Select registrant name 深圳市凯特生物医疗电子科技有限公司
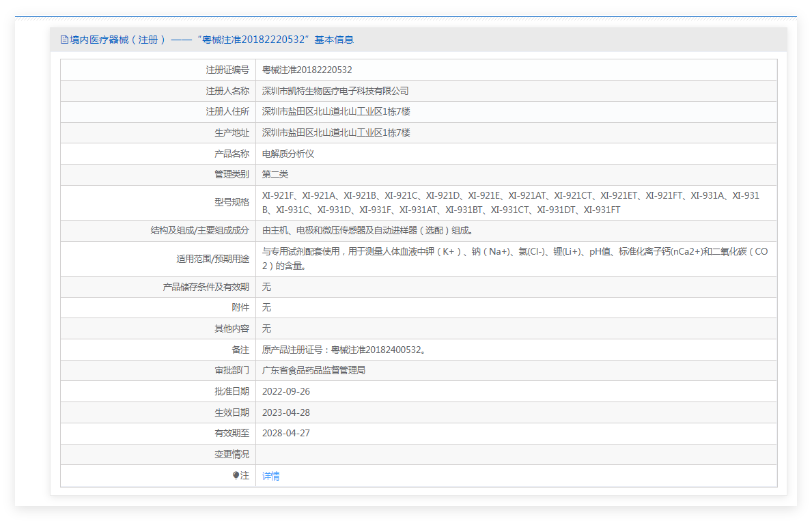 point(335,91)
